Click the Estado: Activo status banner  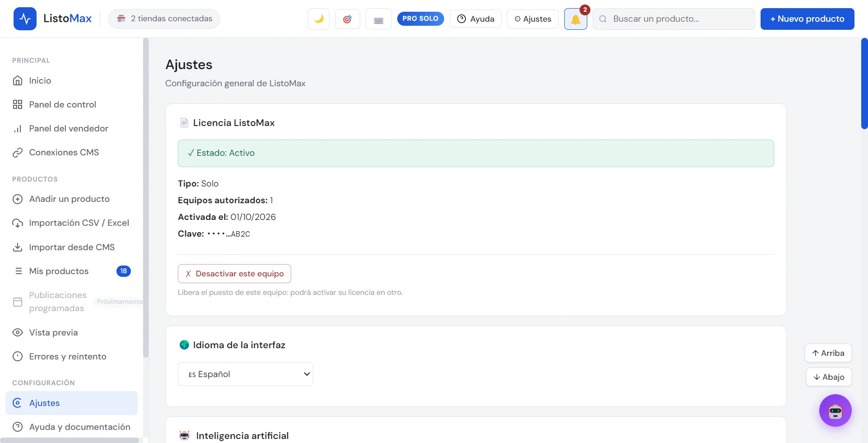(x=476, y=153)
